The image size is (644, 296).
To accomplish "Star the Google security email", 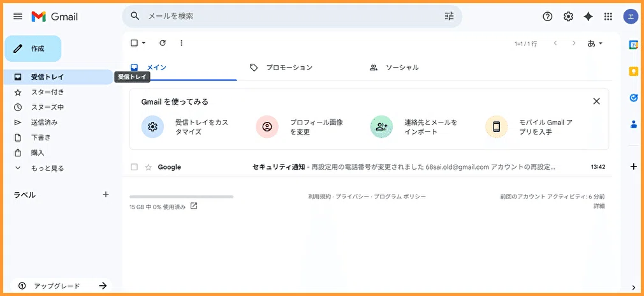I will (149, 167).
